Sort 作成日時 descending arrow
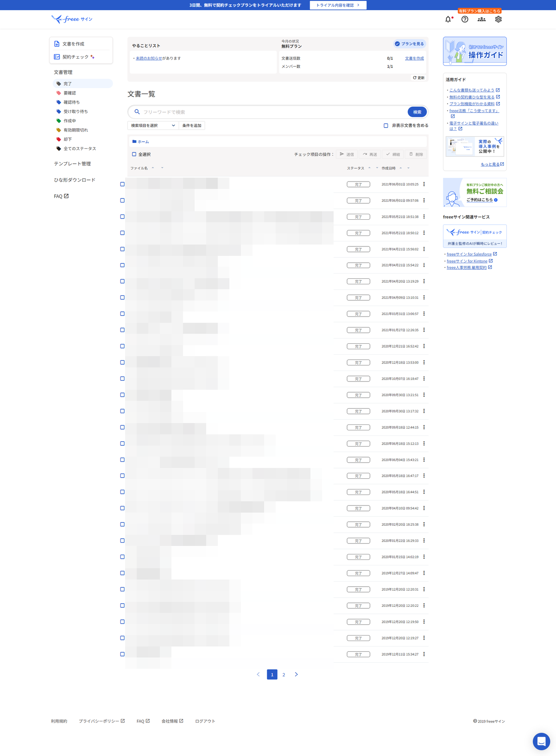Screen dimensions: 556x756 (408, 168)
